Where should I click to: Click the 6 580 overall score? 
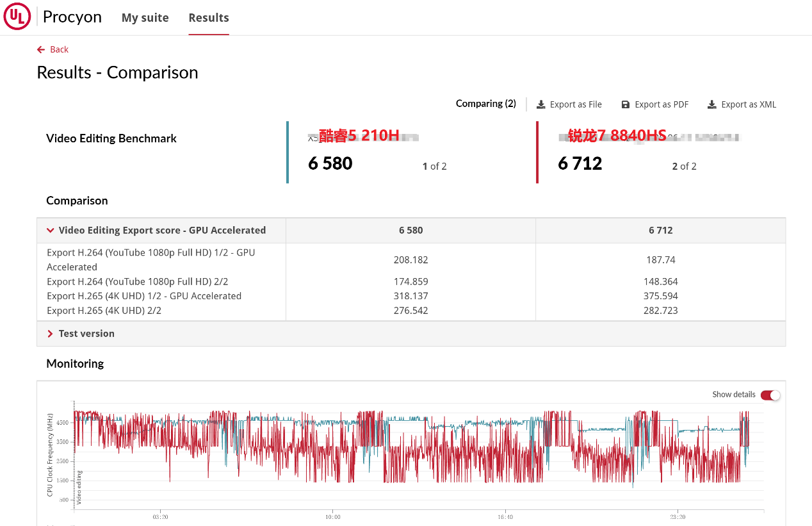point(330,164)
